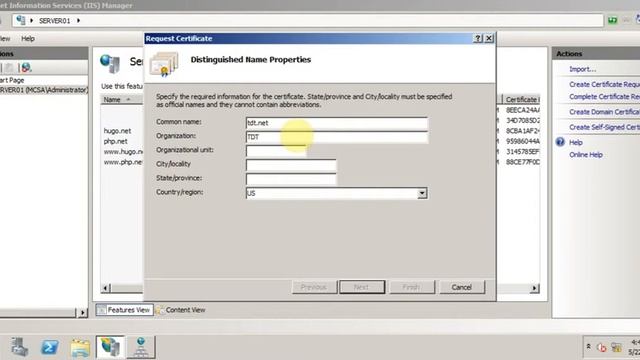Click the Help link in Actions pane
640x360 pixels.
(576, 142)
